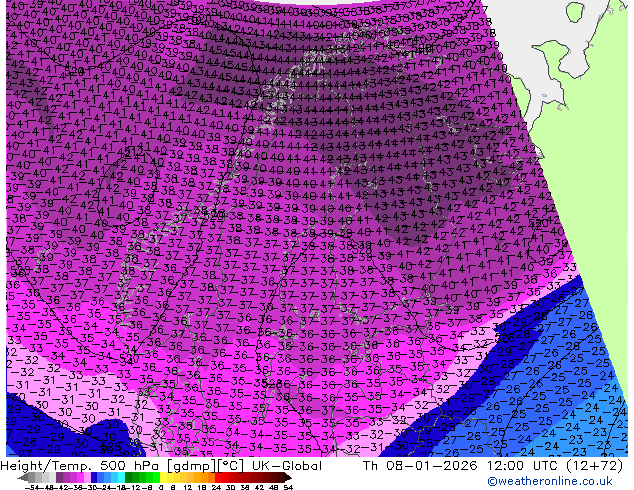Click the right dark arrow end of the colour legend

[287, 478]
